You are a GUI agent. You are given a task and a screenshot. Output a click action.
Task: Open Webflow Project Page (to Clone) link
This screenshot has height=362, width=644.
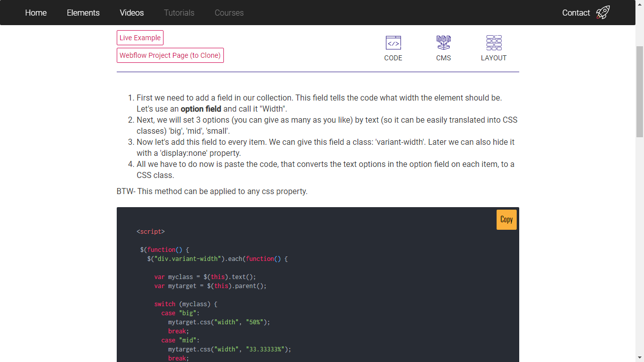(170, 55)
